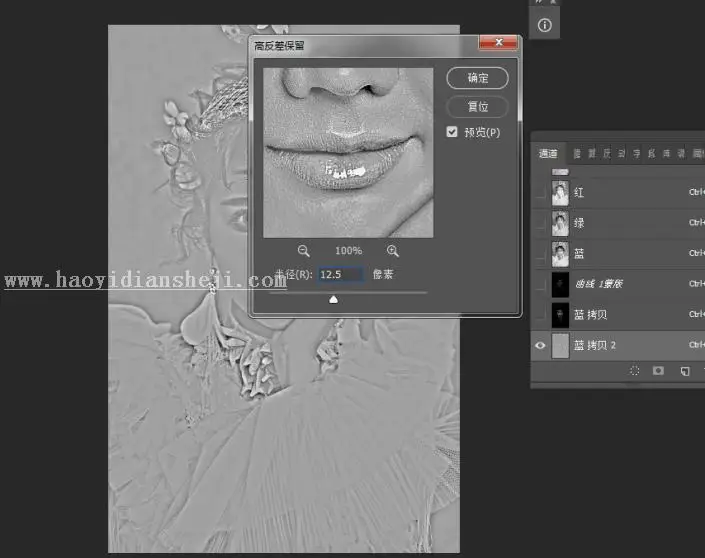Click the 12.5 radius input field
Image resolution: width=705 pixels, height=558 pixels.
(341, 274)
